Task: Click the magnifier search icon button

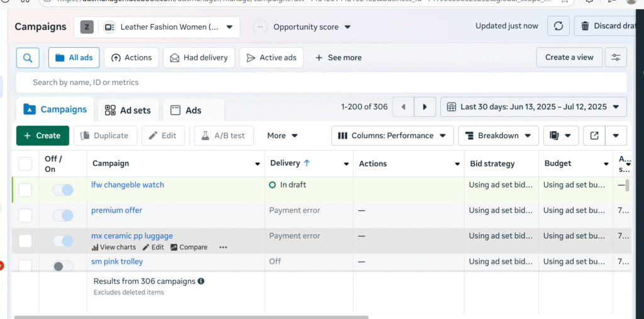Action: [x=28, y=58]
